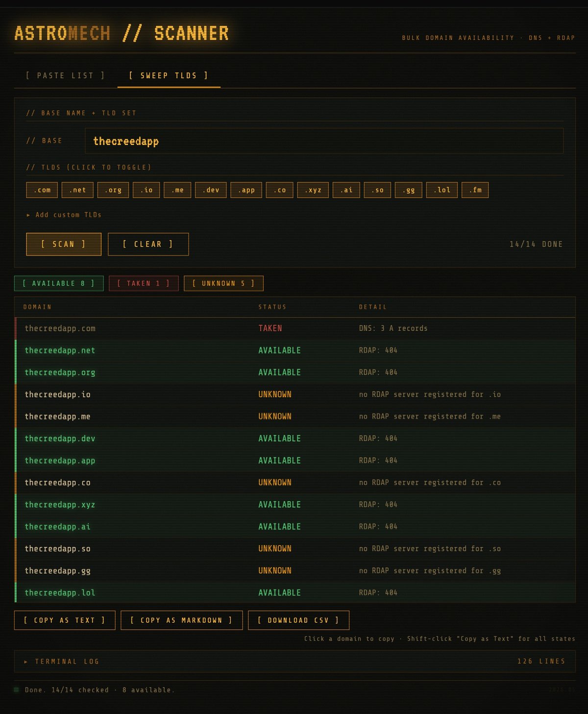This screenshot has width=588, height=714.
Task: Toggle the .lol TLD chip
Action: 442,190
